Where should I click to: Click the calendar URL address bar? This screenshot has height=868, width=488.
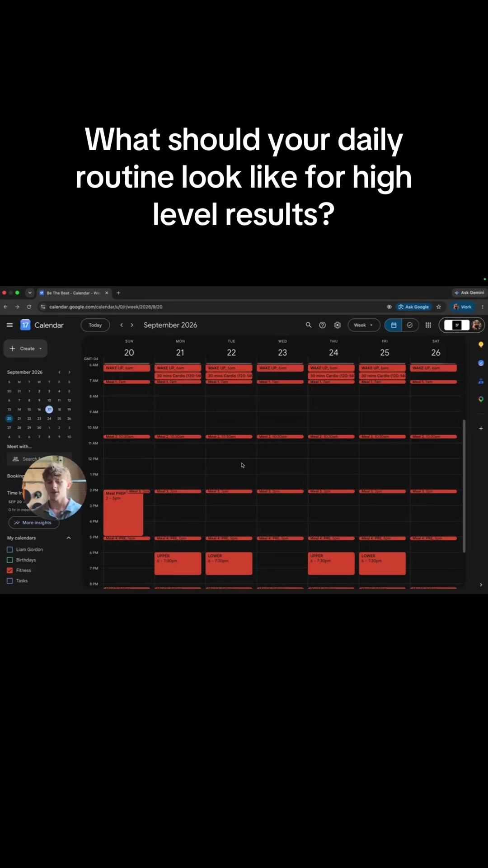tap(106, 307)
